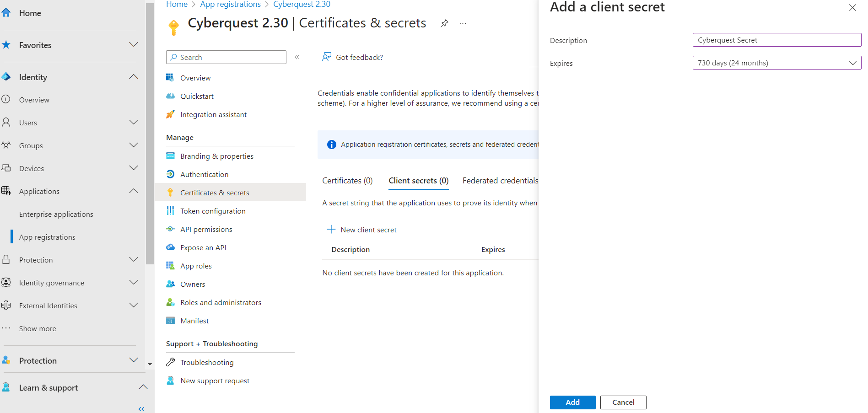Click the Users person icon

[x=6, y=122]
